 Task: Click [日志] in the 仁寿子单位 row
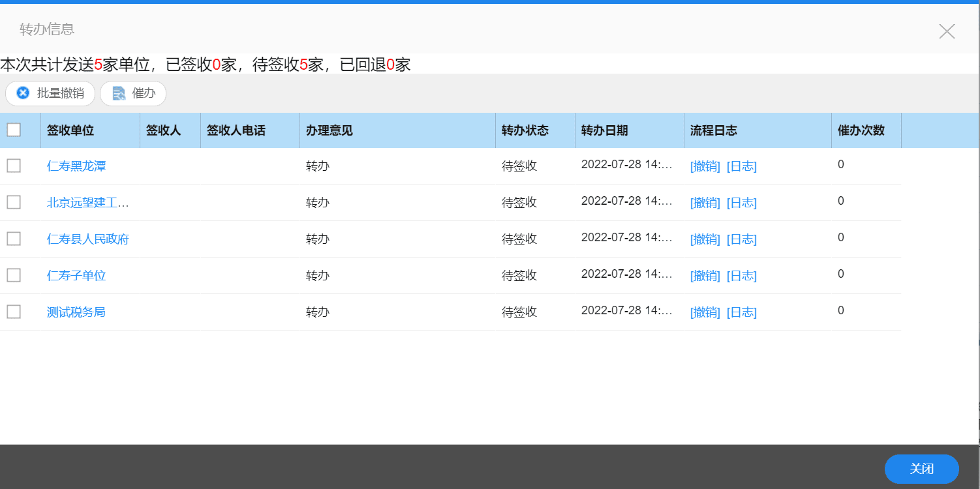[x=742, y=276]
